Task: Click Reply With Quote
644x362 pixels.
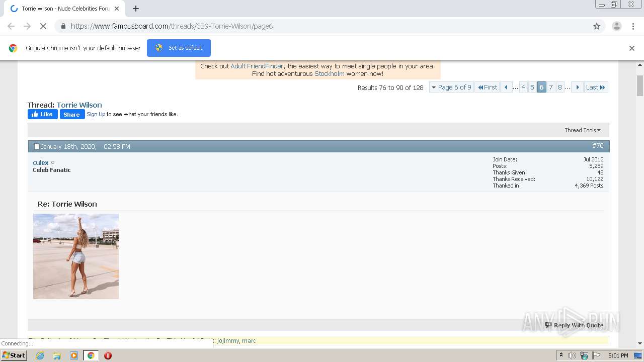Action: coord(574,325)
